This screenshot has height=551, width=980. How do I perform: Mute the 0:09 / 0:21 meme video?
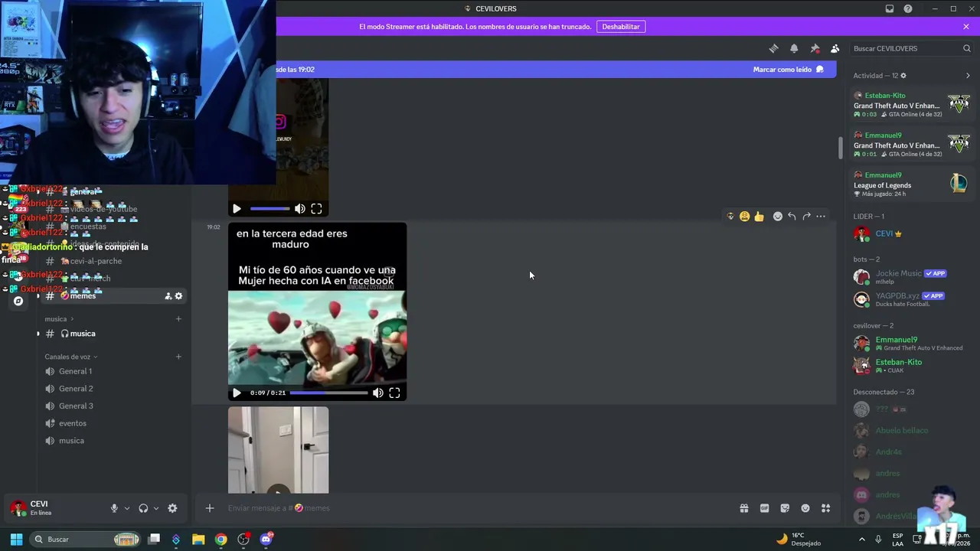[377, 393]
